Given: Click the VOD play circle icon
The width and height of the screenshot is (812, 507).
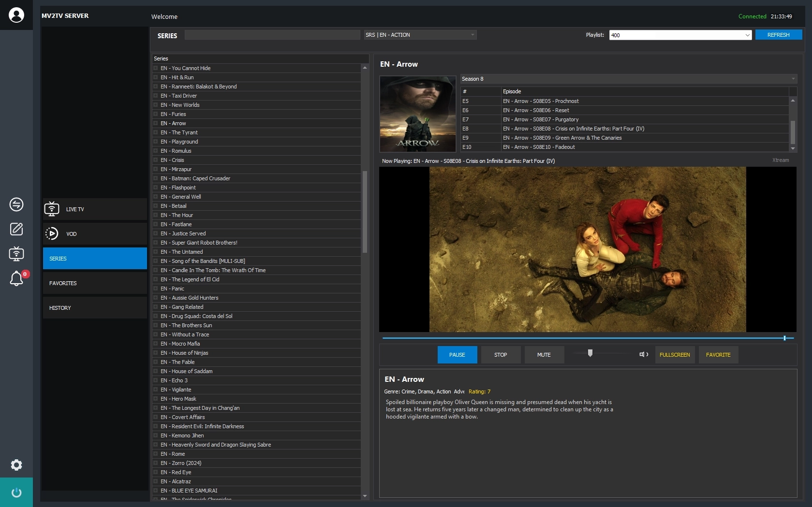Looking at the screenshot, I should 52,233.
